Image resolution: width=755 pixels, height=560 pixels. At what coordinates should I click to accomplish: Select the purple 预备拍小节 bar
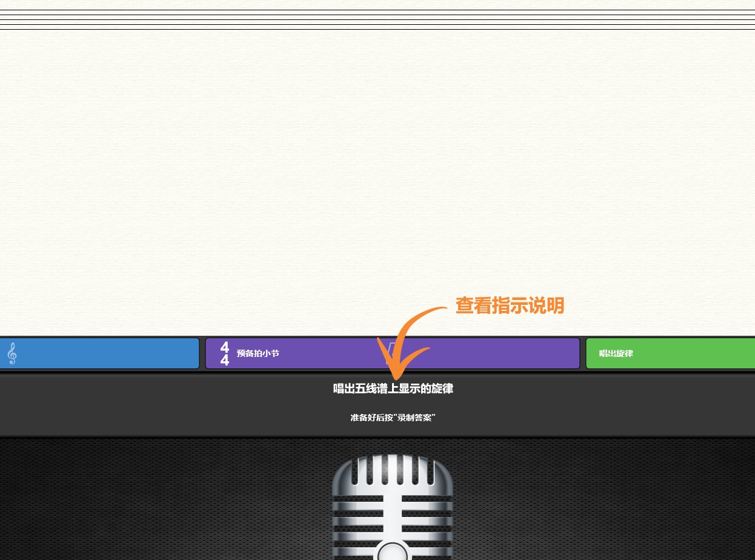(x=393, y=353)
